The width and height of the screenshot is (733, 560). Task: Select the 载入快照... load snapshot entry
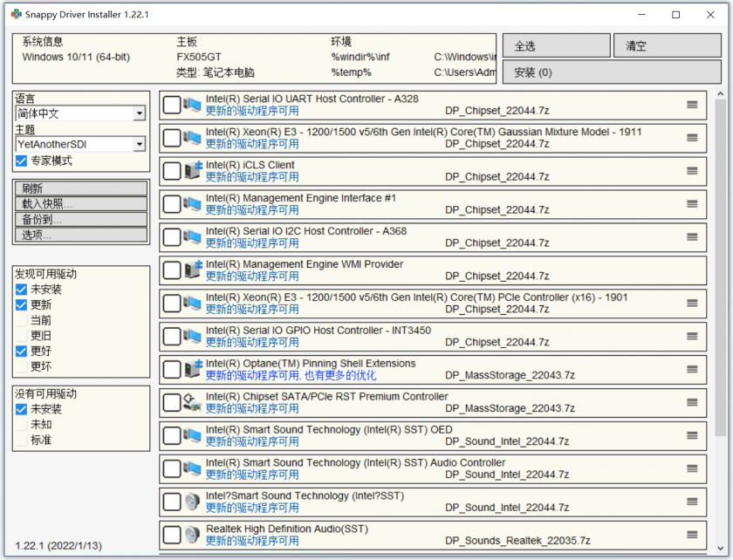pyautogui.click(x=80, y=204)
